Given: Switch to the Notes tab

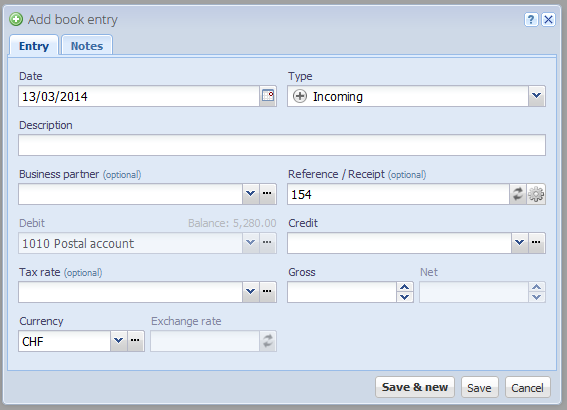Looking at the screenshot, I should coord(87,46).
